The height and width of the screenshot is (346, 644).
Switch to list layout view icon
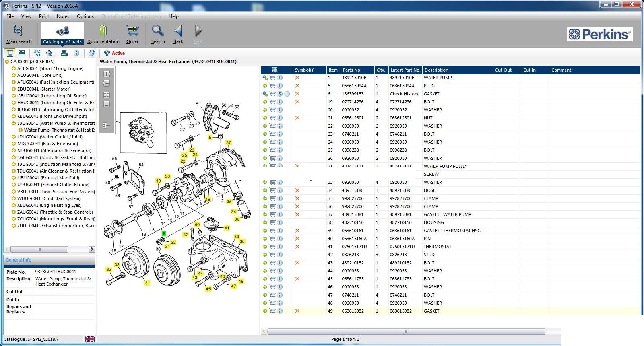click(x=10, y=53)
